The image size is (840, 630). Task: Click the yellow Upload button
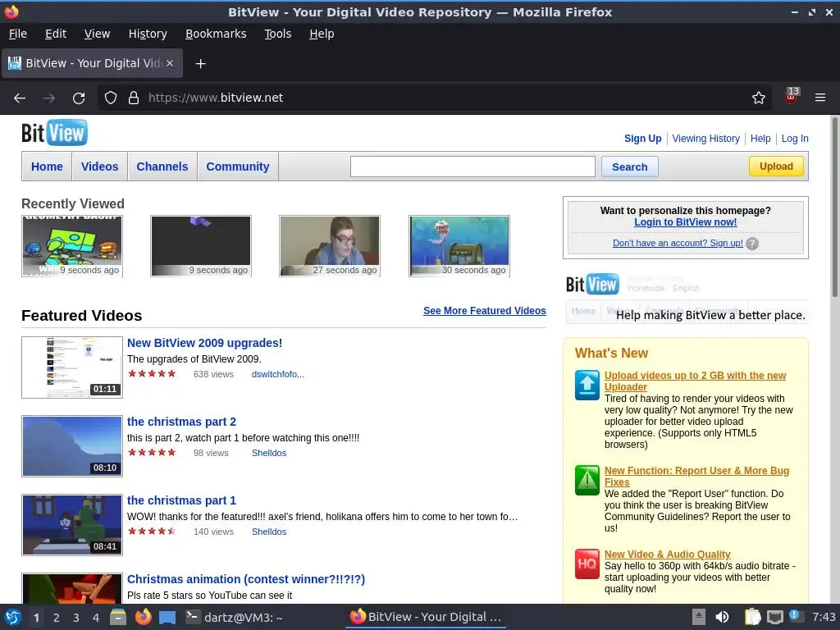[x=776, y=166]
